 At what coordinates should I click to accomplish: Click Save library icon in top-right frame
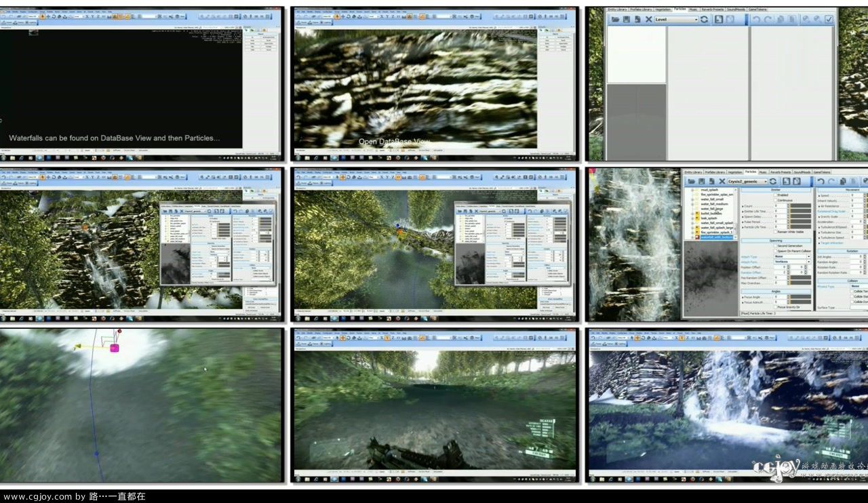coord(626,19)
